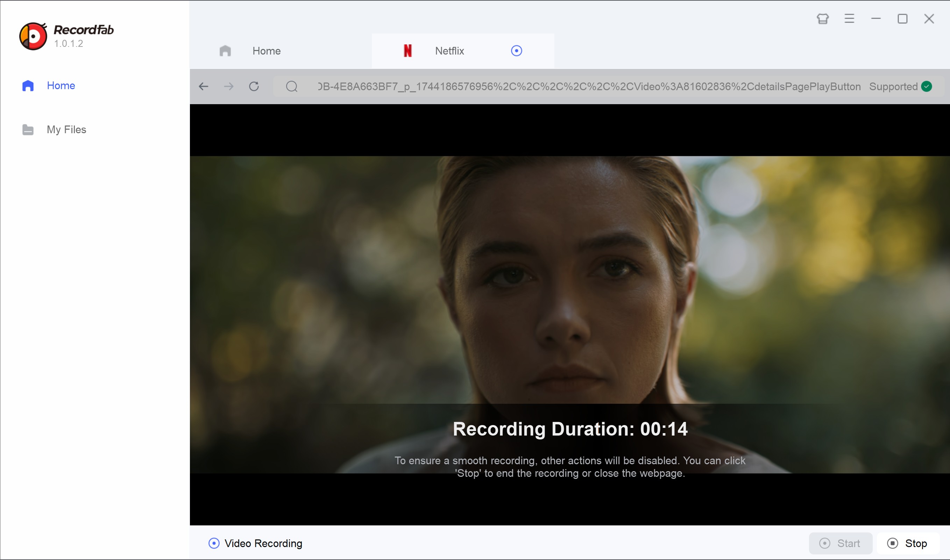Click the version number 1.0.1.2
Viewport: 950px width, 560px height.
[x=68, y=43]
